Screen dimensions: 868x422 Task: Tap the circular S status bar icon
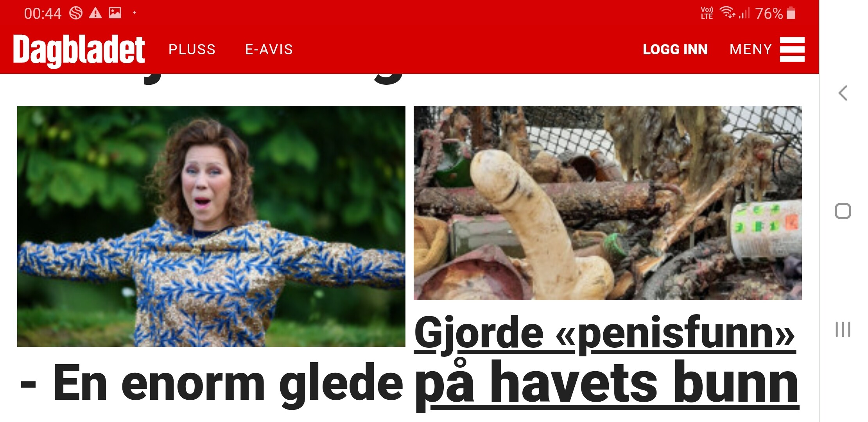[76, 13]
